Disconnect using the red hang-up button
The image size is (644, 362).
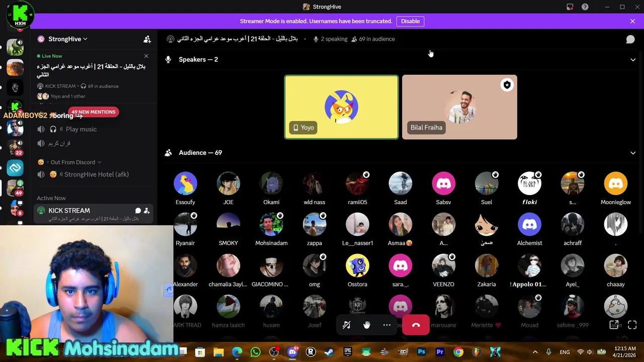tap(416, 325)
